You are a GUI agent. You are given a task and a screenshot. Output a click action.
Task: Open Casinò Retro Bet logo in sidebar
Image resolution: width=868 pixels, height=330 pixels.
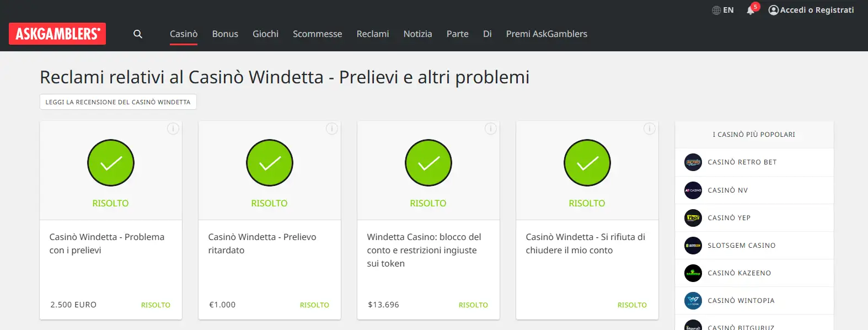click(x=693, y=162)
